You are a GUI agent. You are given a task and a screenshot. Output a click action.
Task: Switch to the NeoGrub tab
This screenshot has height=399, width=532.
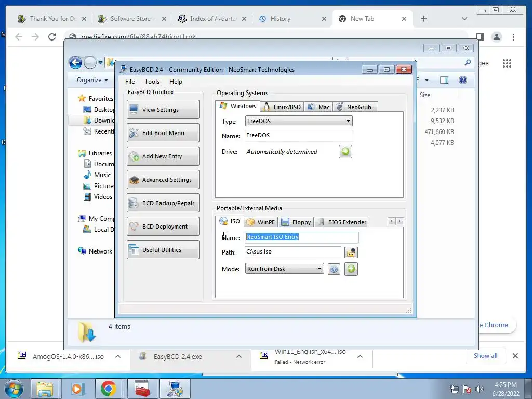coord(355,107)
